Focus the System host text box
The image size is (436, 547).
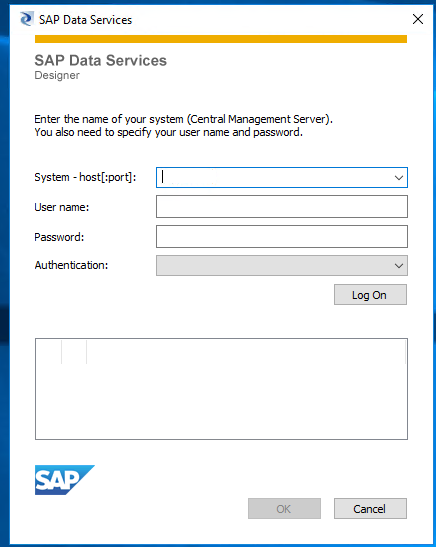274,178
